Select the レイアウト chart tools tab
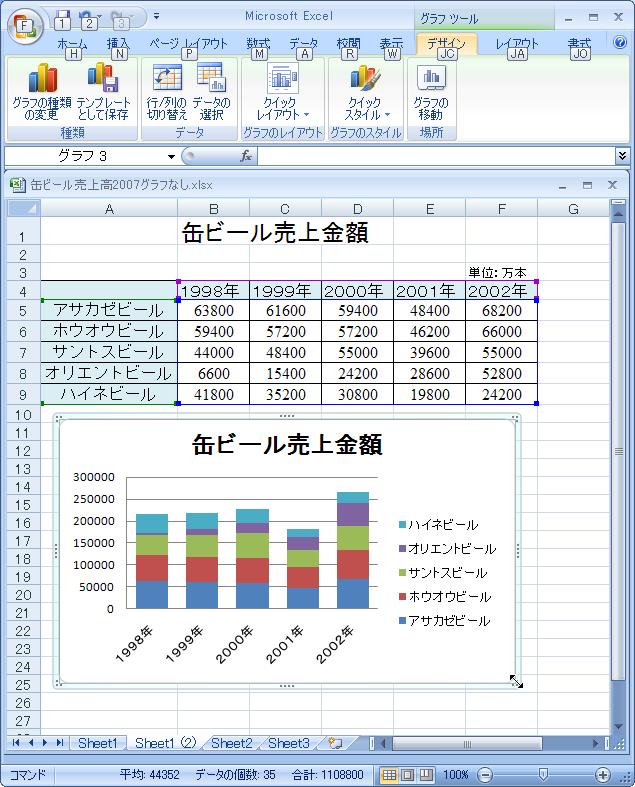The width and height of the screenshot is (635, 787). 517,44
